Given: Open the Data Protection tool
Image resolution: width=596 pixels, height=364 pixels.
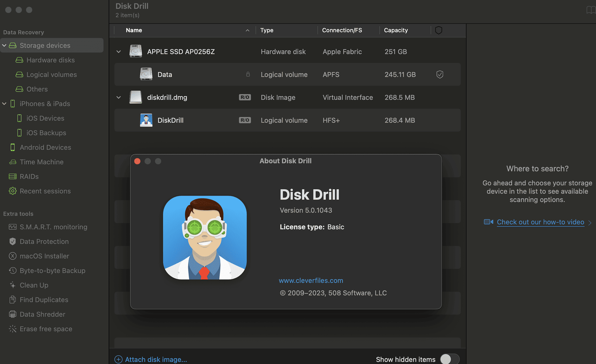Looking at the screenshot, I should (x=44, y=241).
